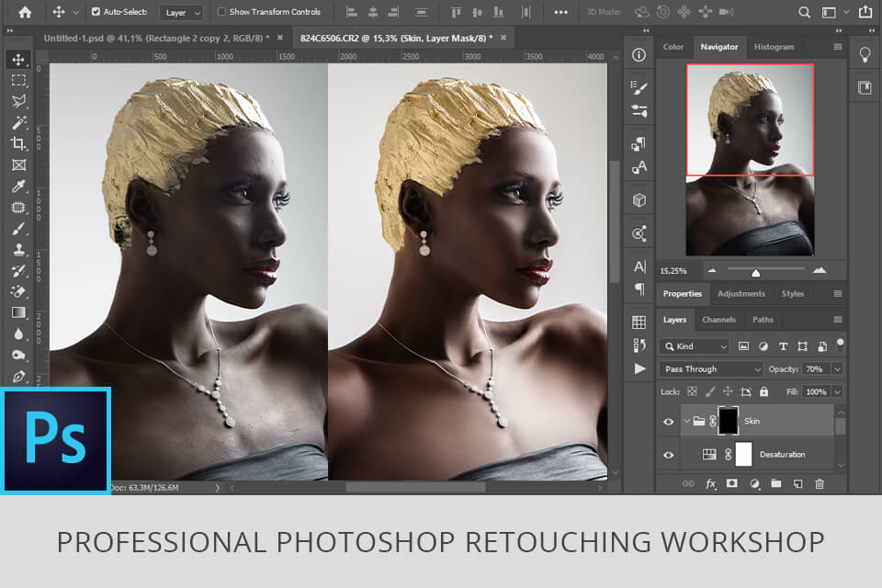Open the Pass Through blend mode dropdown
This screenshot has height=588, width=882.
point(711,368)
